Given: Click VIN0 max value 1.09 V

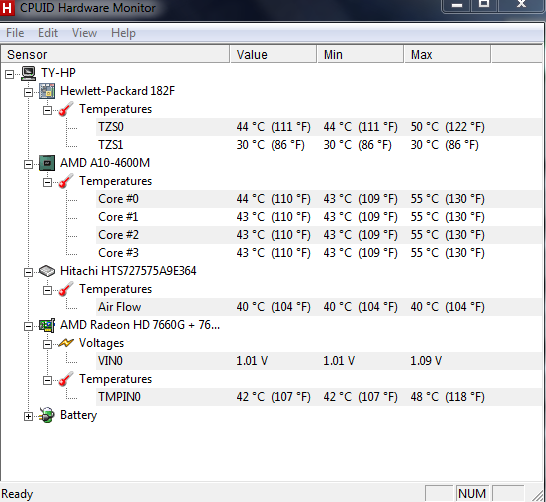Looking at the screenshot, I should pos(426,361).
